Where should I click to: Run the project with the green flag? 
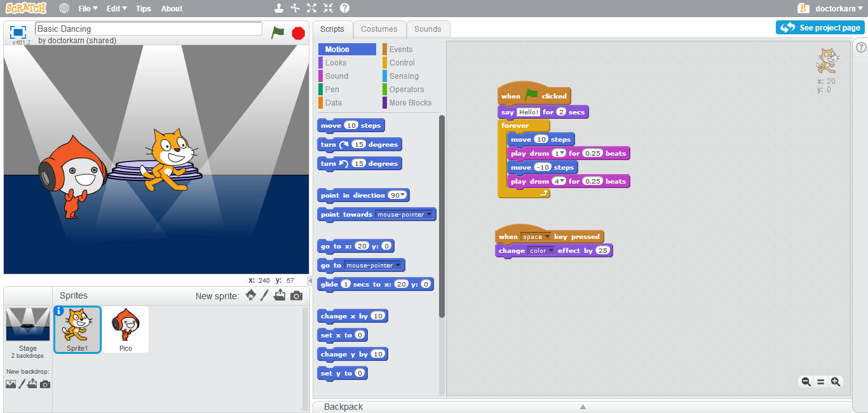pyautogui.click(x=278, y=32)
